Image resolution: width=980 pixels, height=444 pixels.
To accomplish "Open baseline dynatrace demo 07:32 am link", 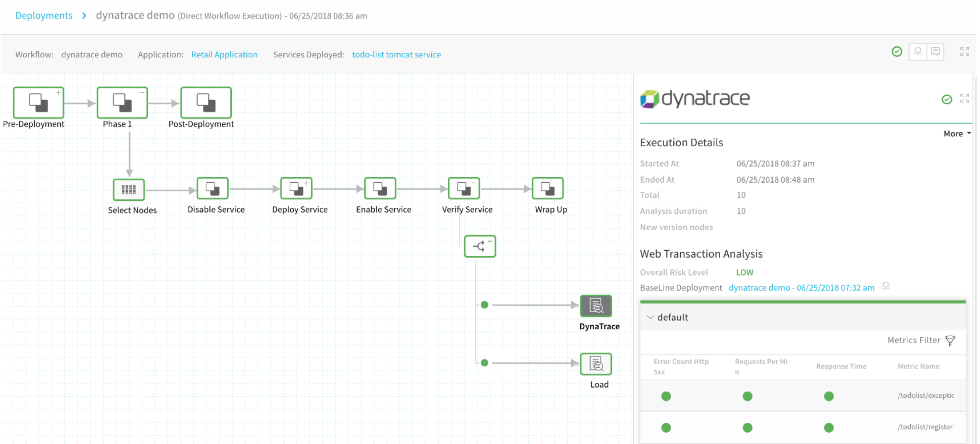I will click(801, 288).
